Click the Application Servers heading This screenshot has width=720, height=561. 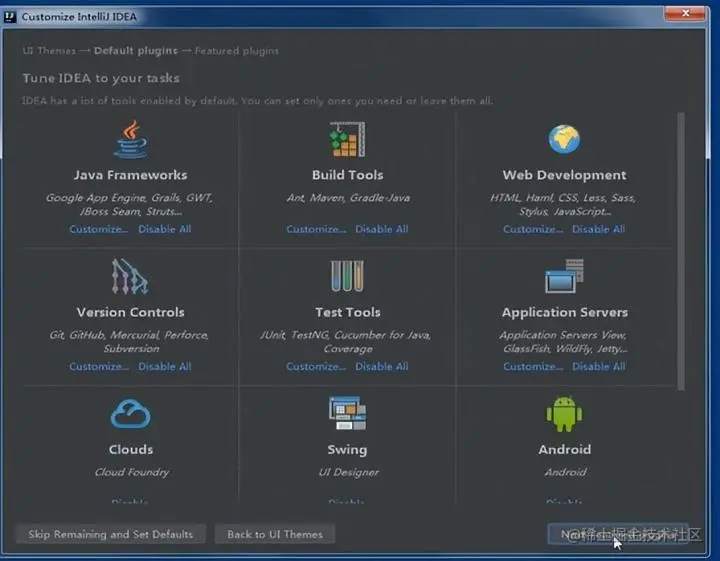565,312
